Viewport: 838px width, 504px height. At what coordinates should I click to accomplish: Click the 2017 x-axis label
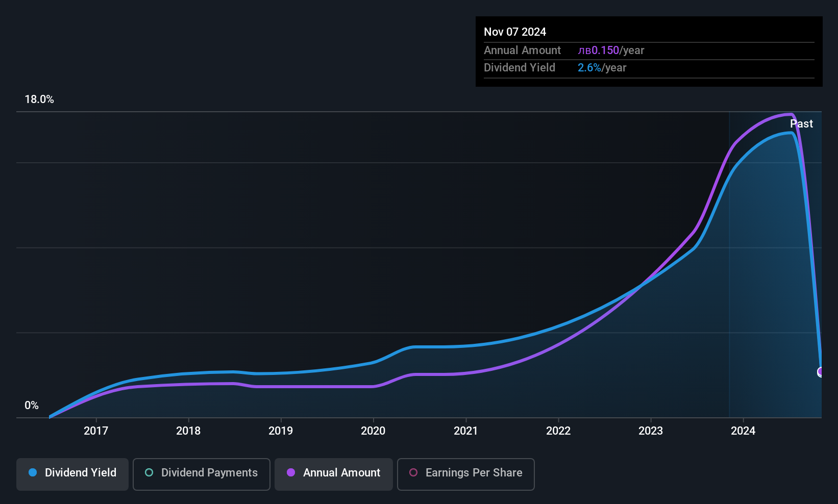pyautogui.click(x=96, y=431)
